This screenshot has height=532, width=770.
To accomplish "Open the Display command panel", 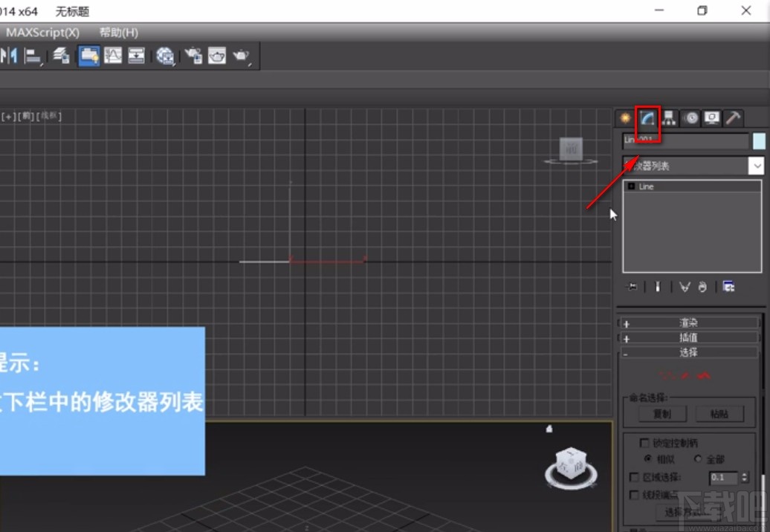I will [x=711, y=117].
